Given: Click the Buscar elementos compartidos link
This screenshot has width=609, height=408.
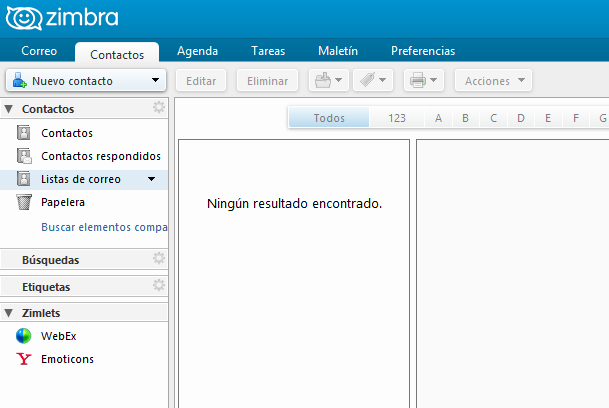Looking at the screenshot, I should (104, 227).
